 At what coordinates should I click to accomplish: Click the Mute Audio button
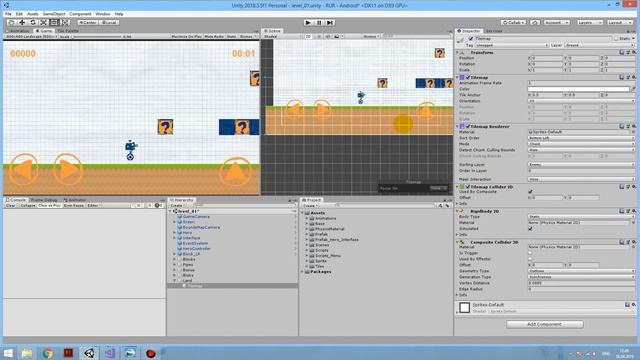pos(214,36)
